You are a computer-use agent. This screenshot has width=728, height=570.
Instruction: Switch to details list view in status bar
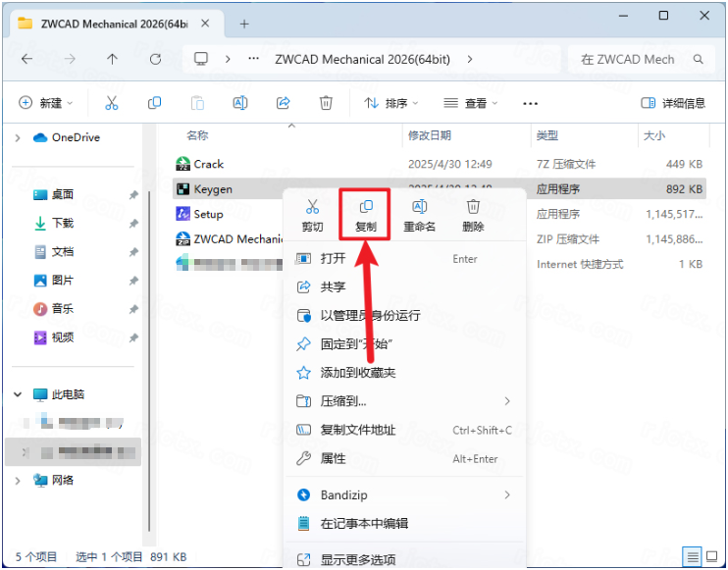point(693,557)
